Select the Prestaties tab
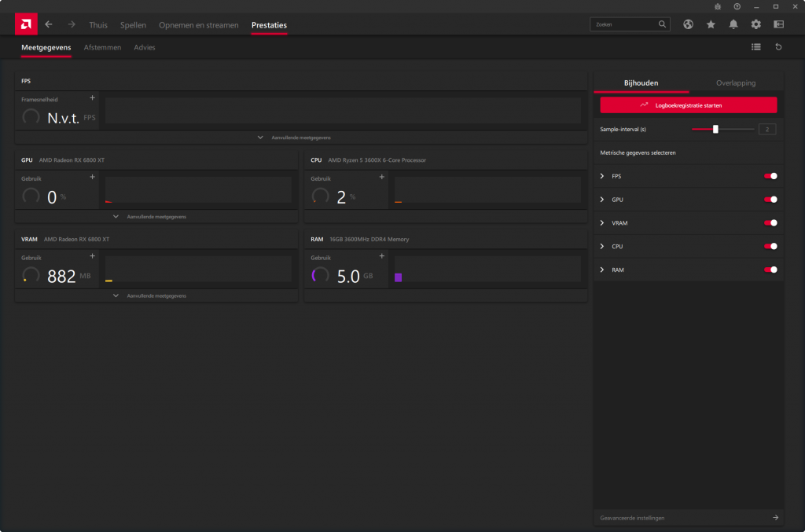805x532 pixels. pos(269,24)
